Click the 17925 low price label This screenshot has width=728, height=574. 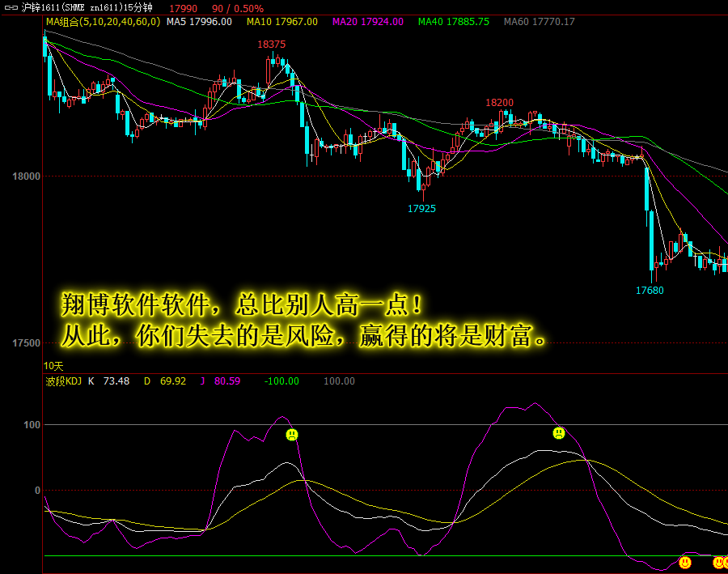click(x=421, y=209)
